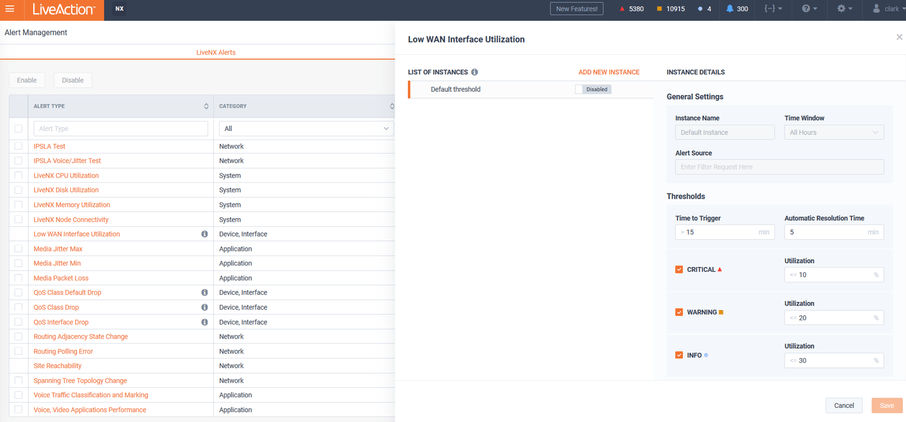Image resolution: width=906 pixels, height=422 pixels.
Task: Select the Default threshold instance row
Action: [x=530, y=90]
